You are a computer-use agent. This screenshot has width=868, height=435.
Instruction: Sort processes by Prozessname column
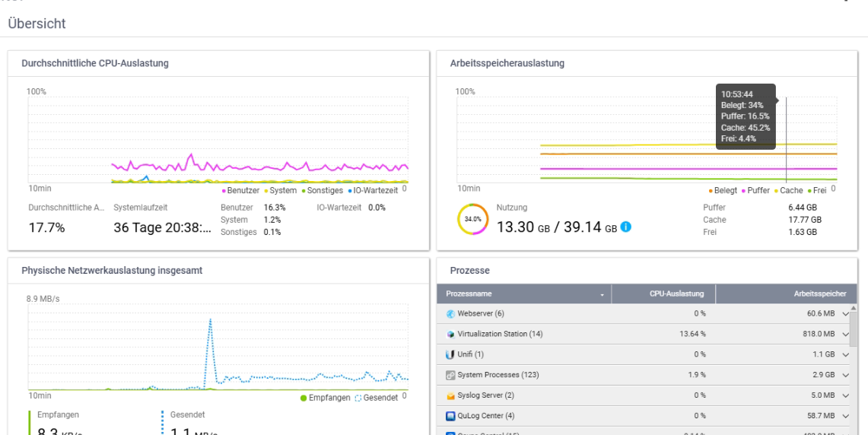pos(524,294)
